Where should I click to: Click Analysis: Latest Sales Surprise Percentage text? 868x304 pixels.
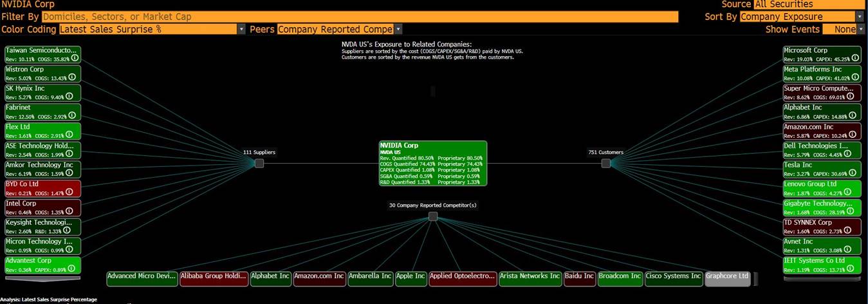pyautogui.click(x=48, y=299)
